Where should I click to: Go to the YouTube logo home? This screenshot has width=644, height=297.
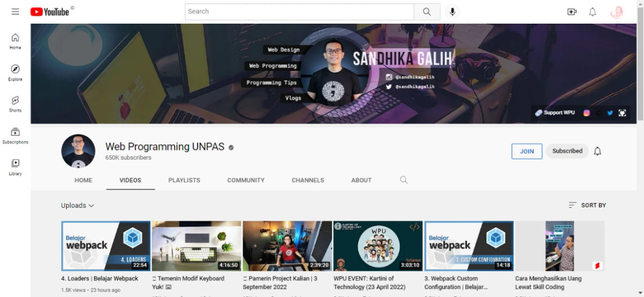49,12
